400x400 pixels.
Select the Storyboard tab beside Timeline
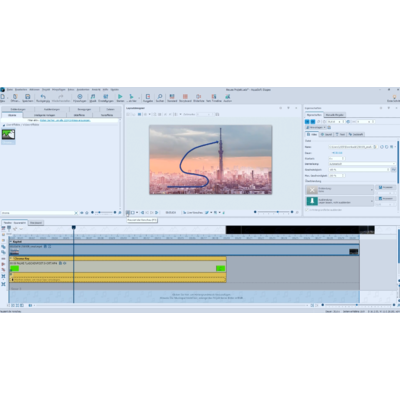[x=36, y=223]
